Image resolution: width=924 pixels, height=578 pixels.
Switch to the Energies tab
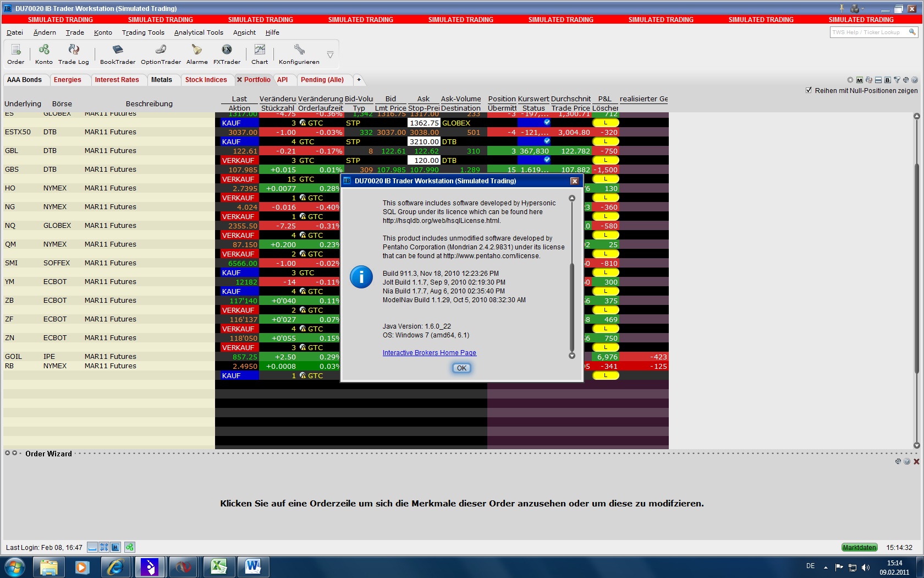click(x=67, y=80)
